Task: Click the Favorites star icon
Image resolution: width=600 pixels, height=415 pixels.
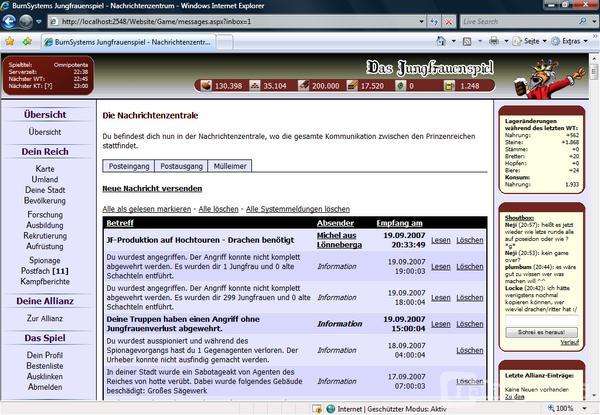Action: [x=10, y=41]
